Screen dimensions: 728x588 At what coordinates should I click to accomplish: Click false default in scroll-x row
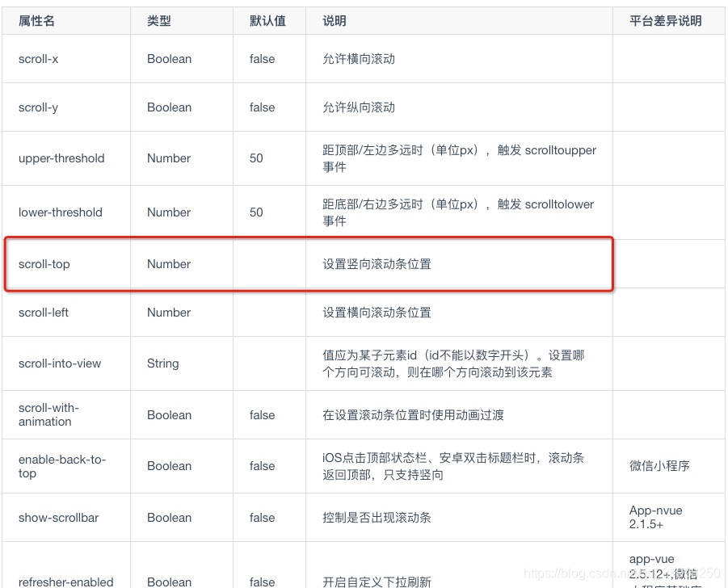pyautogui.click(x=263, y=59)
